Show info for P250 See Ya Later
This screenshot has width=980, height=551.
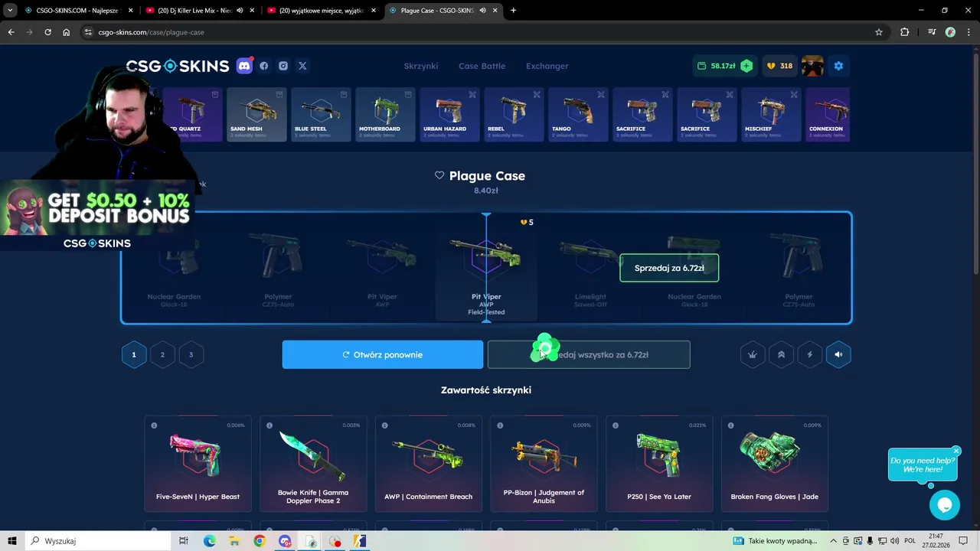(x=616, y=425)
